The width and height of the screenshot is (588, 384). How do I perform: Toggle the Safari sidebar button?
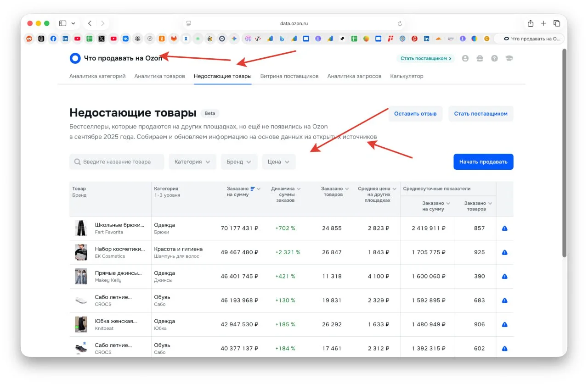point(63,23)
